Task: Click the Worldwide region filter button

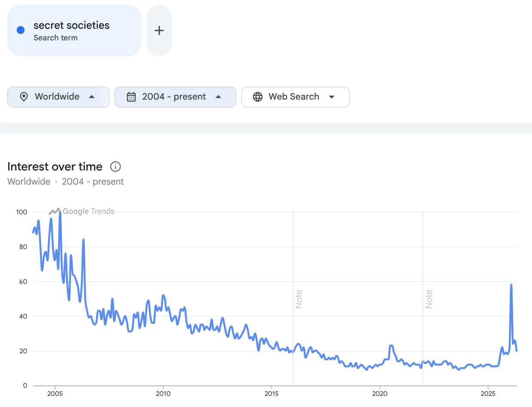Action: pyautogui.click(x=58, y=97)
